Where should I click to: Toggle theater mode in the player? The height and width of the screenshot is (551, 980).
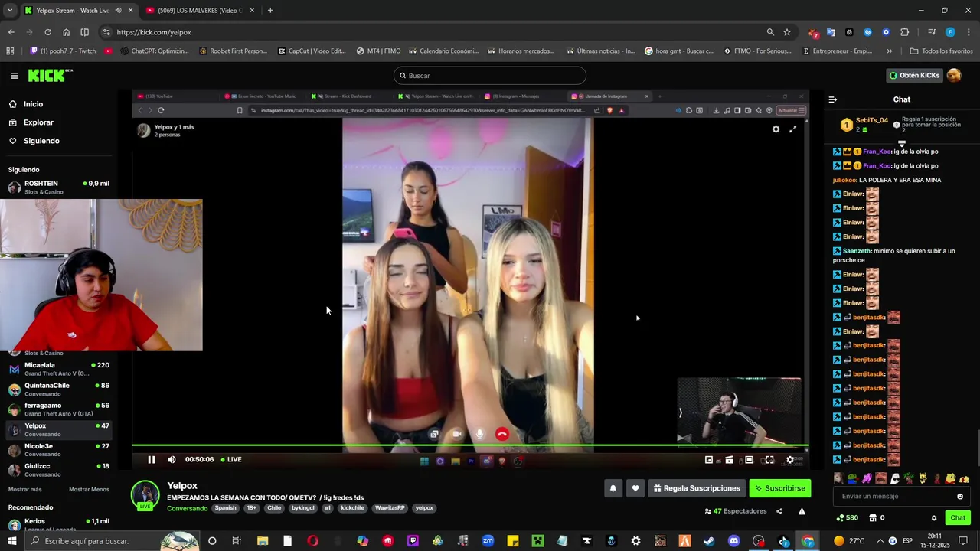tap(749, 460)
